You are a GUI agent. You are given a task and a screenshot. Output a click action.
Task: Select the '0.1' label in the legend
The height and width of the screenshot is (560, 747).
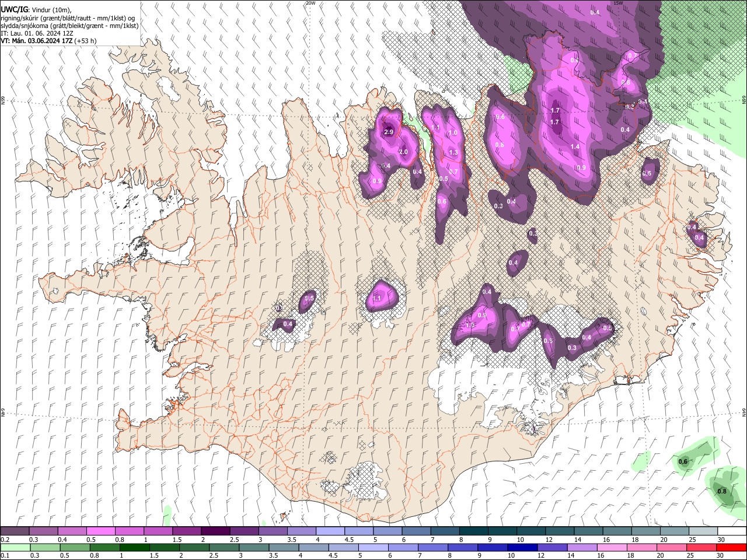click(5, 555)
